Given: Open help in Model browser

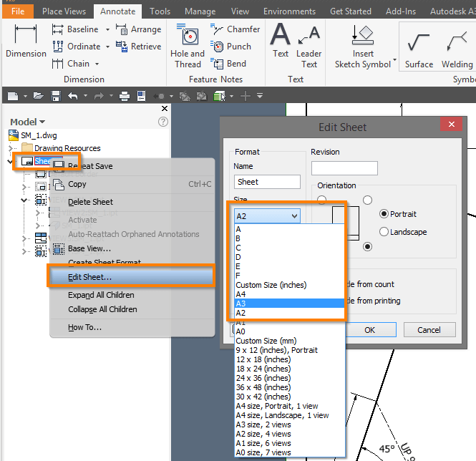Looking at the screenshot, I should tap(163, 122).
